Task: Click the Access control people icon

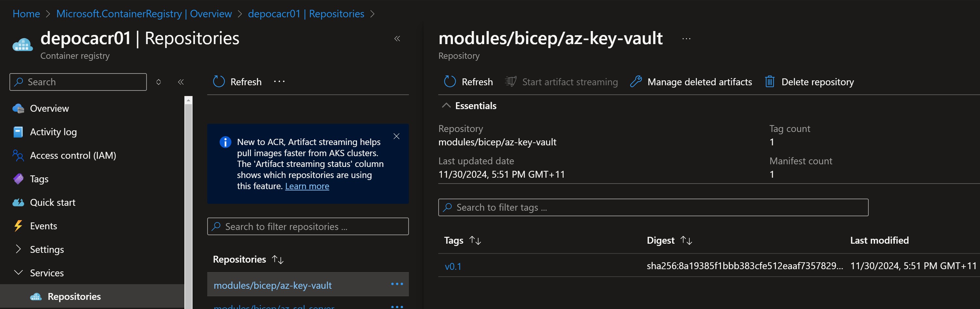Action: click(x=18, y=155)
